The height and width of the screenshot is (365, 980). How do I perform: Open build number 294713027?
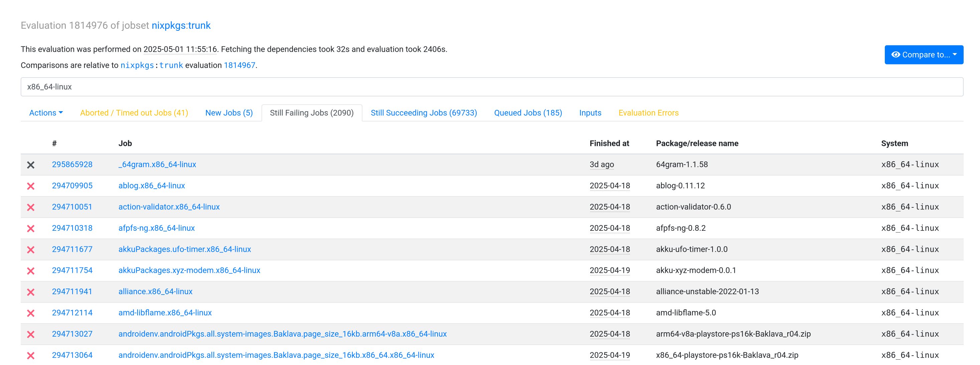[72, 334]
